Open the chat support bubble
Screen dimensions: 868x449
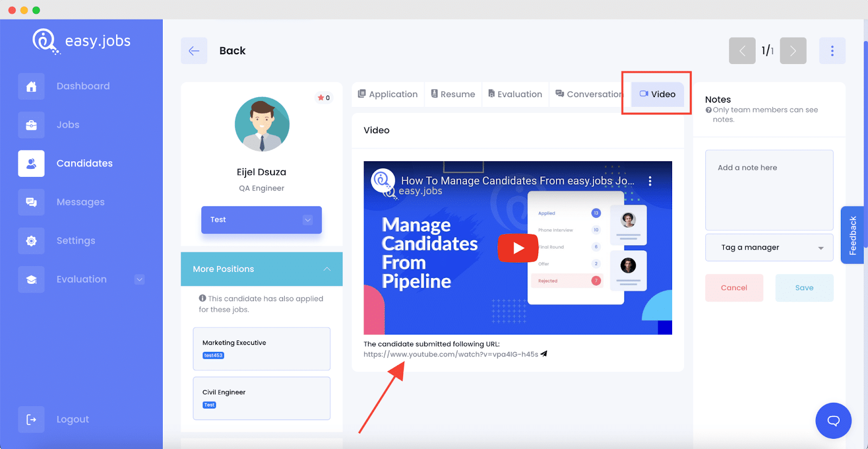(833, 421)
